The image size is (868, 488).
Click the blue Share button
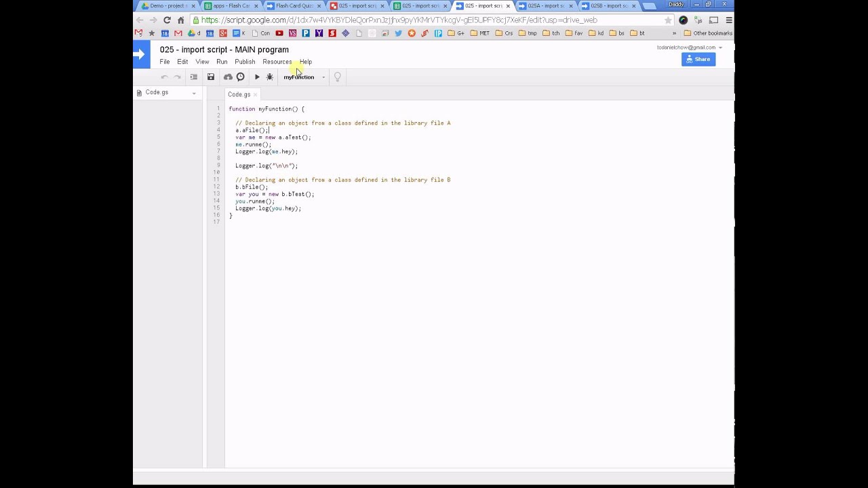click(x=698, y=59)
